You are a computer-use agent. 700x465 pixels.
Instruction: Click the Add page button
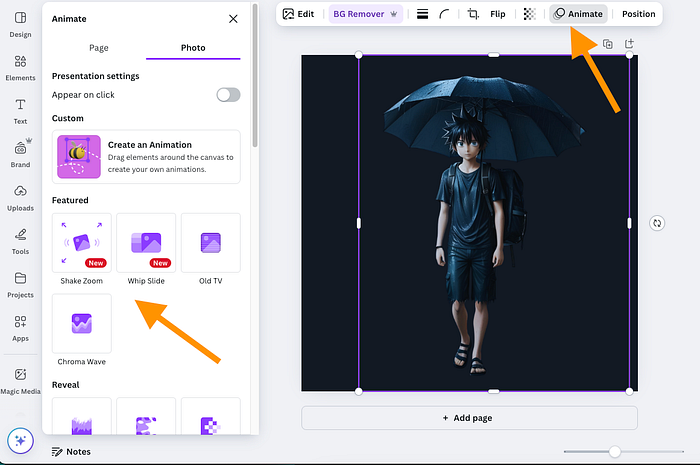[469, 418]
